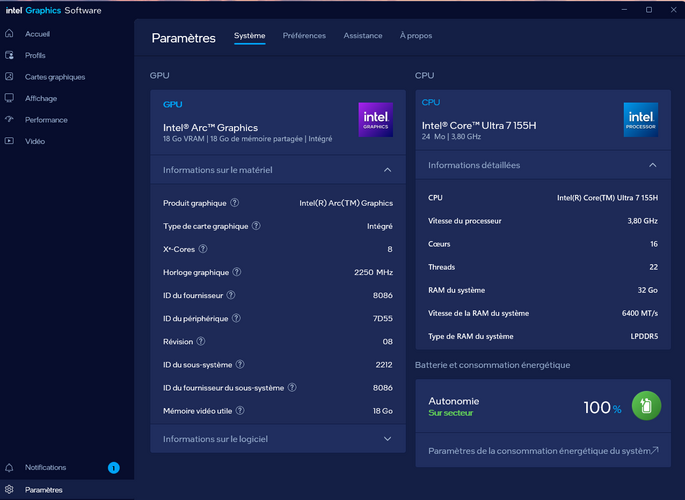Viewport: 685px width, 500px height.
Task: Click the Révision value 08
Action: click(x=387, y=341)
